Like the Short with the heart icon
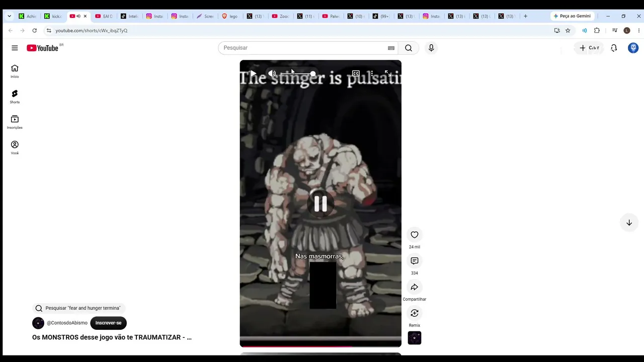644x362 pixels. click(415, 235)
